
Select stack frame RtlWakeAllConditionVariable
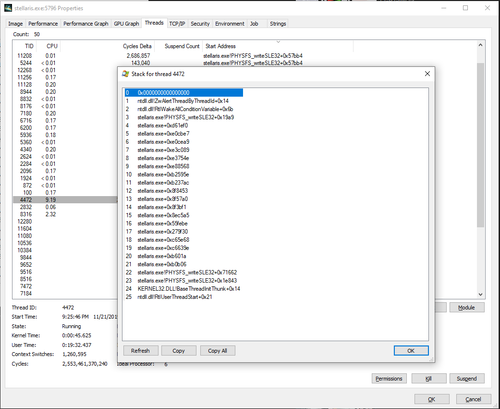tap(185, 109)
